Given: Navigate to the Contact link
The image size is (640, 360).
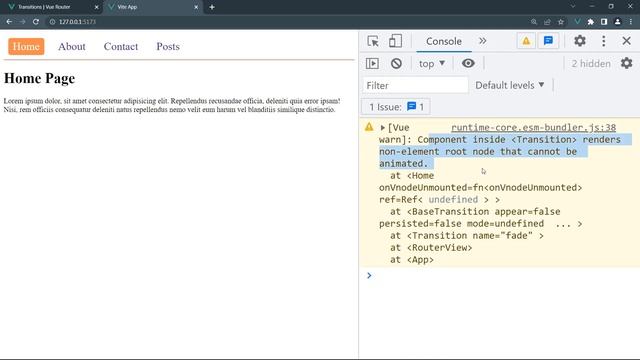Looking at the screenshot, I should (x=121, y=47).
